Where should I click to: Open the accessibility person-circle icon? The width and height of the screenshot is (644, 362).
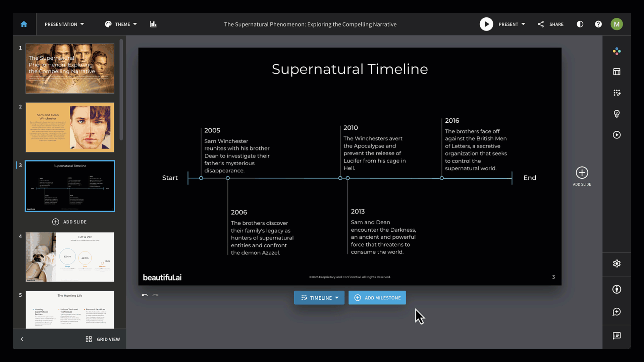click(x=616, y=289)
